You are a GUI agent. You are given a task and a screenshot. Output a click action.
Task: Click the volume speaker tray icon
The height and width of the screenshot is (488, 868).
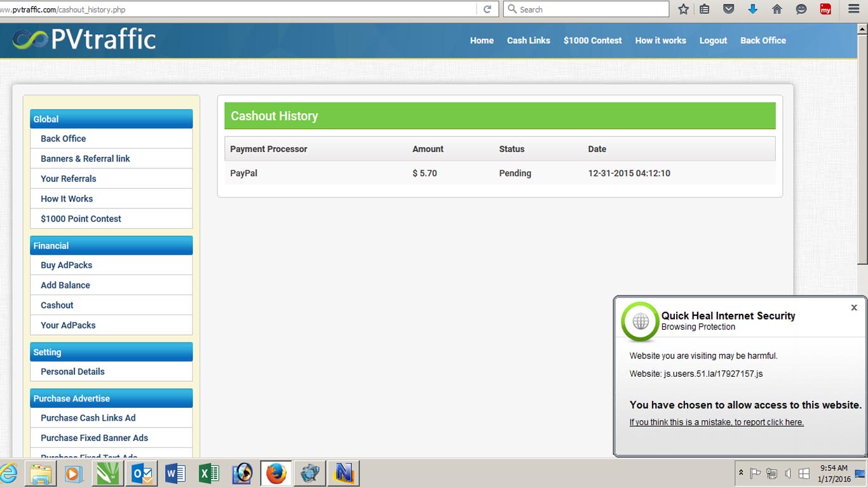[x=788, y=473]
